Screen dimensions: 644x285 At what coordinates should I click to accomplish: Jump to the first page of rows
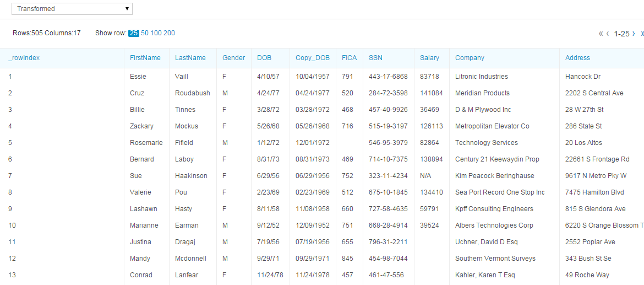601,34
